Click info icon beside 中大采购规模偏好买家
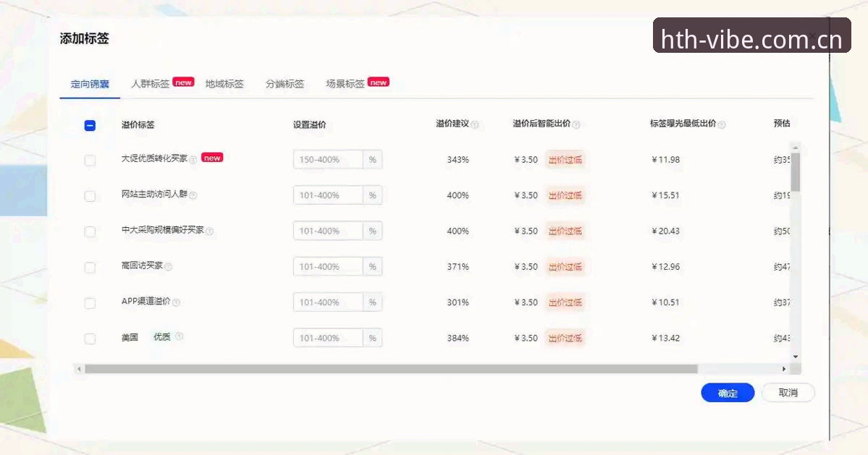 pos(210,231)
